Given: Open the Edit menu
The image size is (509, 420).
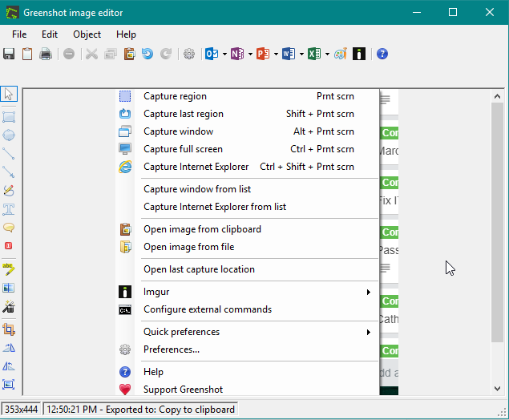Looking at the screenshot, I should coord(50,34).
